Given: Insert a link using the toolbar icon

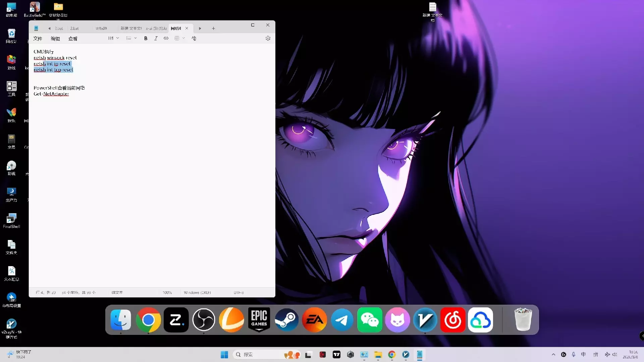Looking at the screenshot, I should point(166,38).
